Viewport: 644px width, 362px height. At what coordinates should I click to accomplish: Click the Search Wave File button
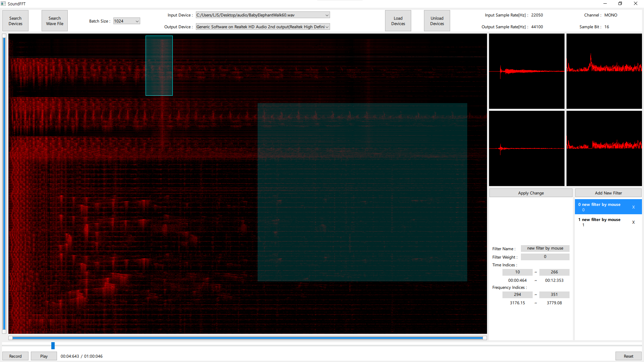55,21
